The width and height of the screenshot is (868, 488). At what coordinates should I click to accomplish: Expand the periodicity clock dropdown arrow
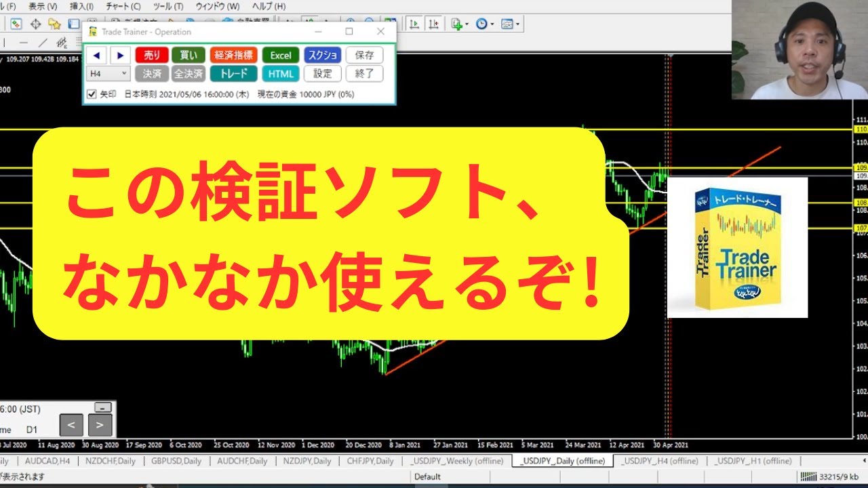(492, 25)
